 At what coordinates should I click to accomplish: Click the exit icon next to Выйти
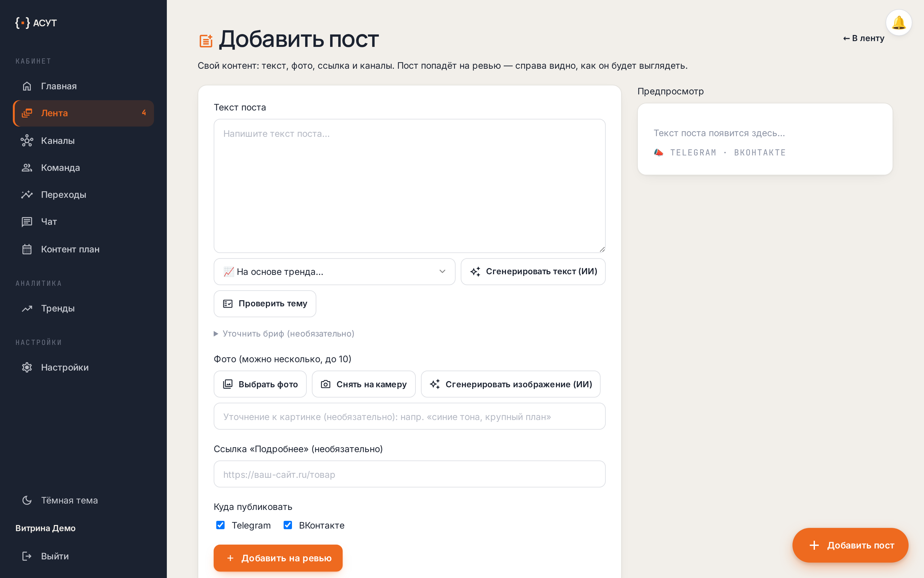pyautogui.click(x=27, y=556)
